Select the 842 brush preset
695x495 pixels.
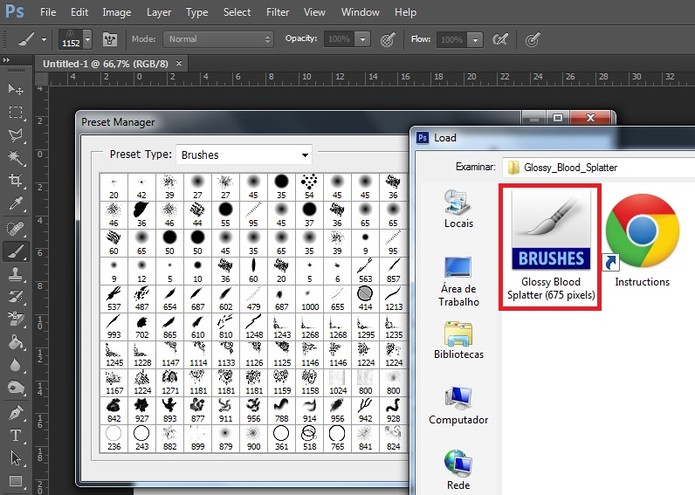pos(114,410)
